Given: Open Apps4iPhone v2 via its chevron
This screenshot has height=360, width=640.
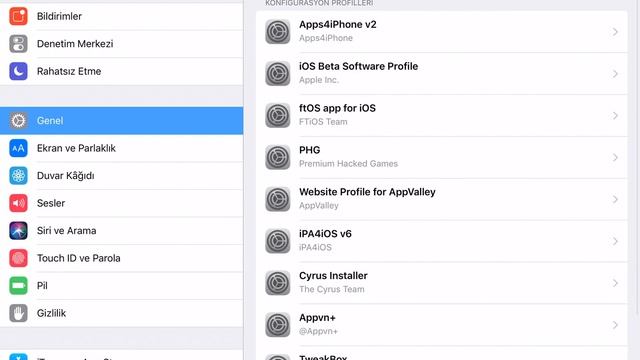Looking at the screenshot, I should 615,32.
